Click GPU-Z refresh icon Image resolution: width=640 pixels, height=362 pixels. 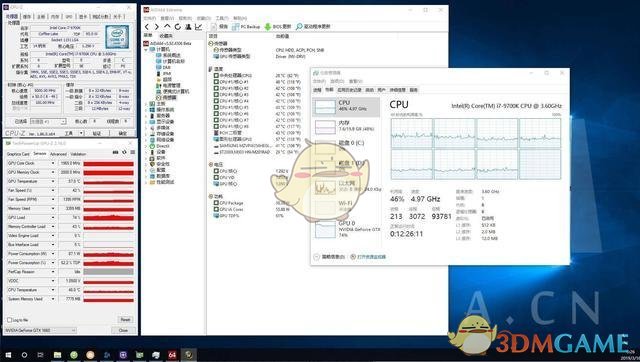pos(124,152)
